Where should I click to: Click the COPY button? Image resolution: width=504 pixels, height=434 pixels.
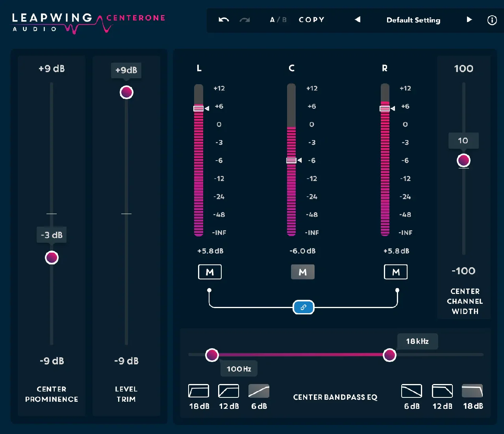pos(312,20)
